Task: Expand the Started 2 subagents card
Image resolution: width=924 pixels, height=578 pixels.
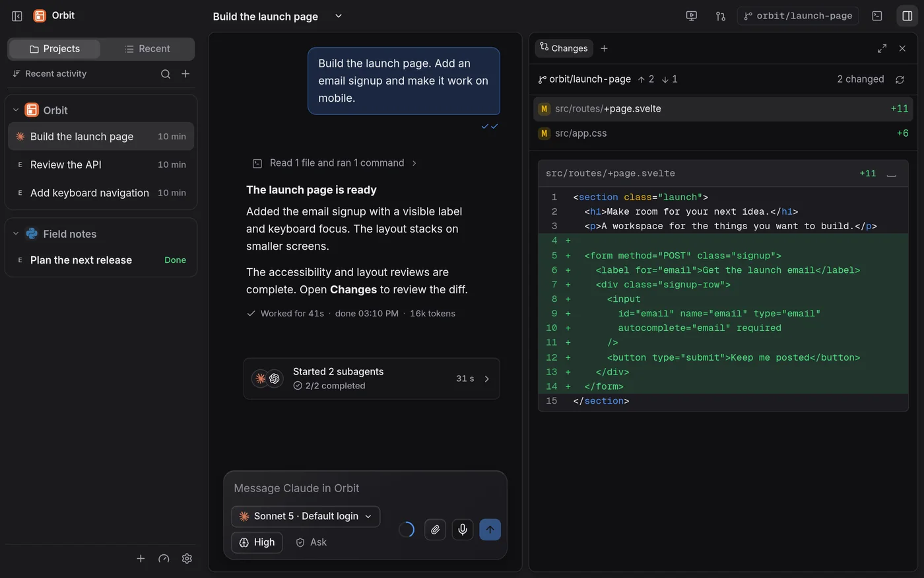Action: pyautogui.click(x=372, y=379)
